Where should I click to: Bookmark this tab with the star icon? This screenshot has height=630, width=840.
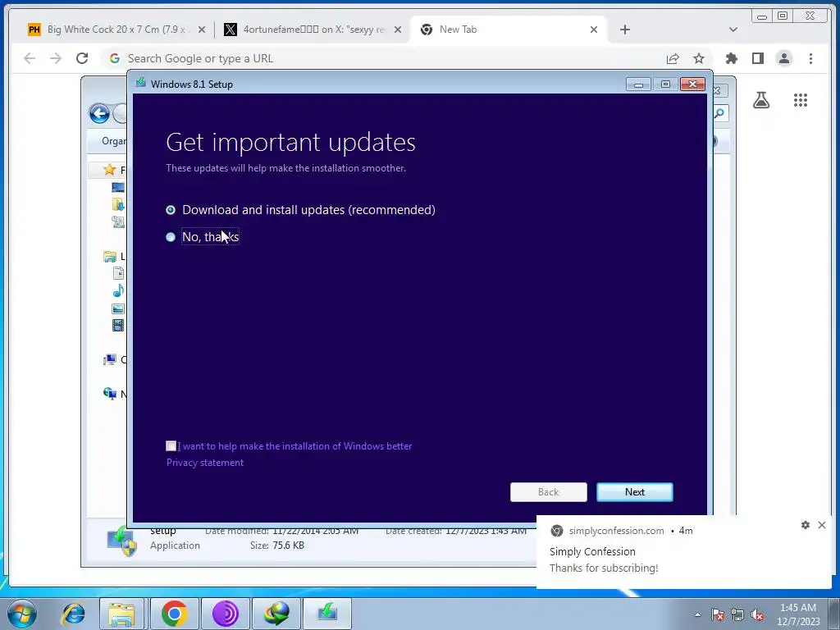(x=699, y=58)
